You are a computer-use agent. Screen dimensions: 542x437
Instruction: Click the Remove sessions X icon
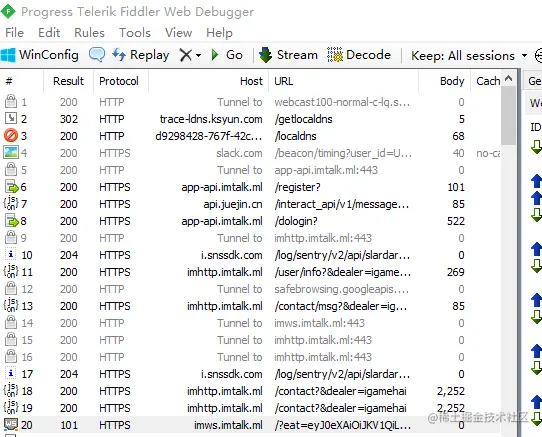tap(186, 55)
